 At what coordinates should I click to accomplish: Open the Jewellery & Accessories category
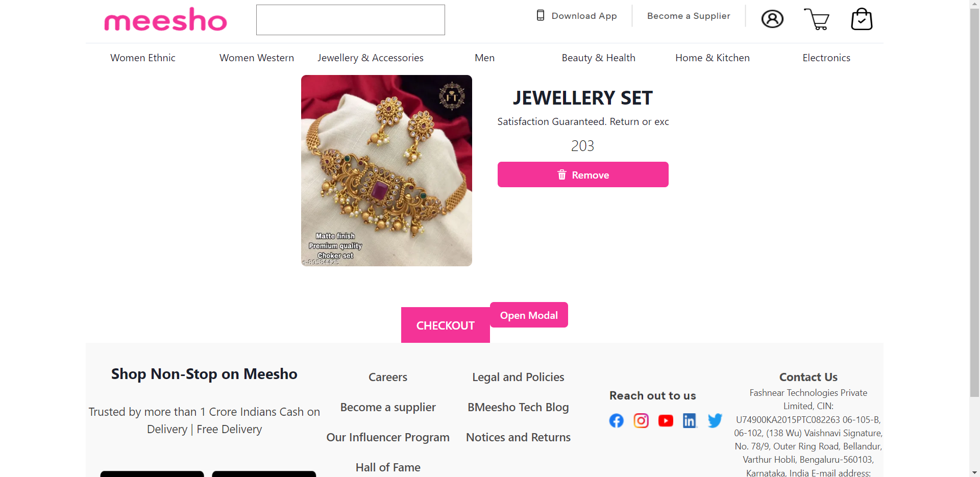(371, 58)
